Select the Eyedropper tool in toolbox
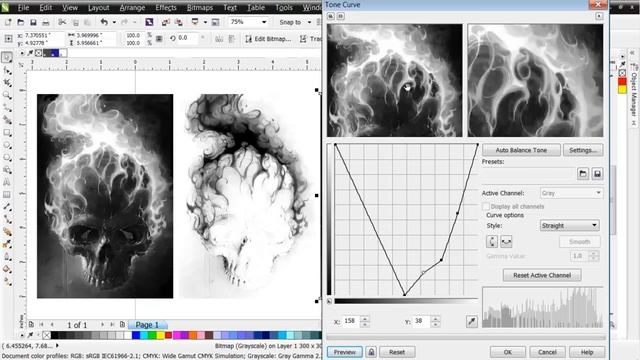The image size is (640, 360). (x=7, y=244)
